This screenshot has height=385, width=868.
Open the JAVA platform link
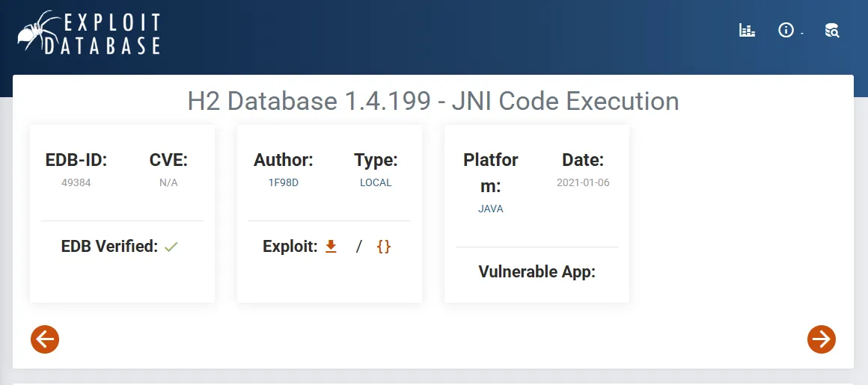pyautogui.click(x=491, y=209)
